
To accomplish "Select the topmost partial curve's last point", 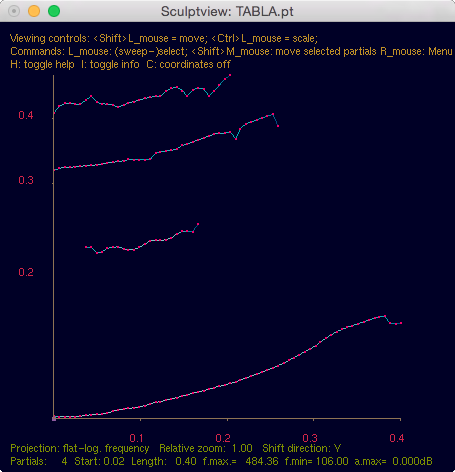I will point(230,75).
